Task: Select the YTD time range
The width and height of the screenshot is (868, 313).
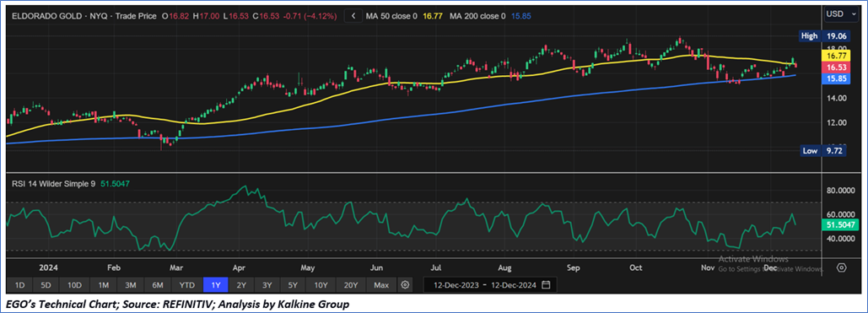Action: pos(187,285)
